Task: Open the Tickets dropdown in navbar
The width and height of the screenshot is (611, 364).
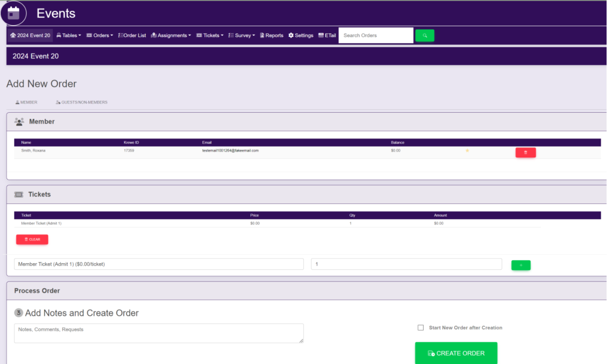Action: click(x=210, y=36)
